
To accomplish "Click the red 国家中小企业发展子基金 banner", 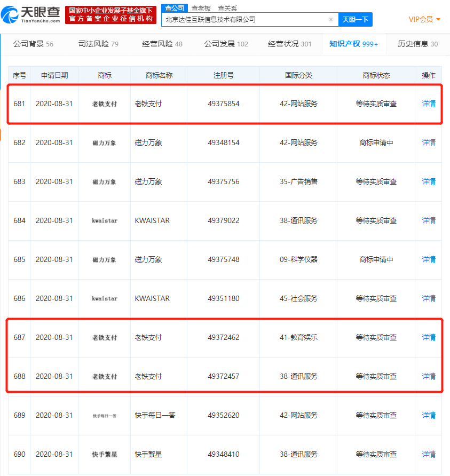I will point(111,14).
